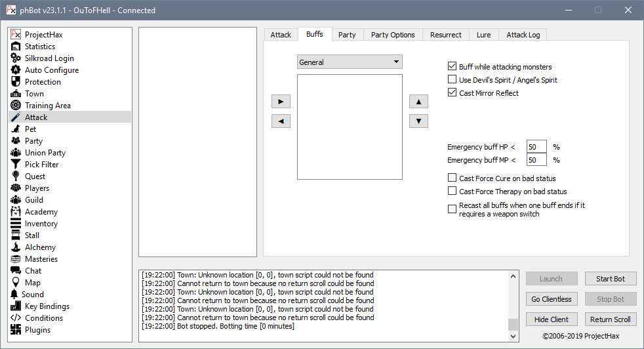The image size is (644, 349).
Task: Switch to the Party Options tab
Action: [393, 35]
